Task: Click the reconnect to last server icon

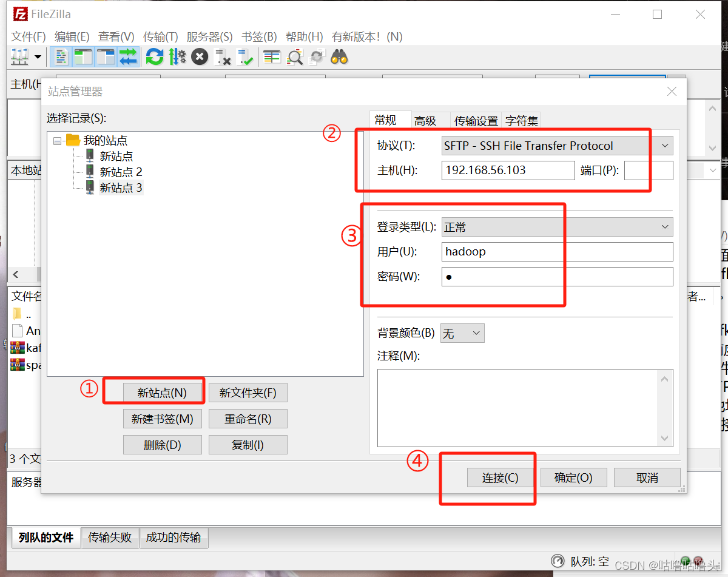Action: [x=245, y=57]
